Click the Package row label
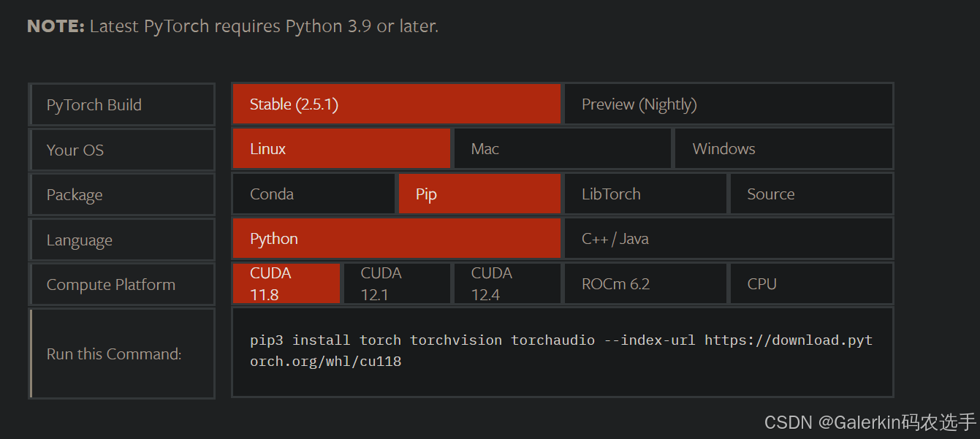980x439 pixels. tap(122, 194)
